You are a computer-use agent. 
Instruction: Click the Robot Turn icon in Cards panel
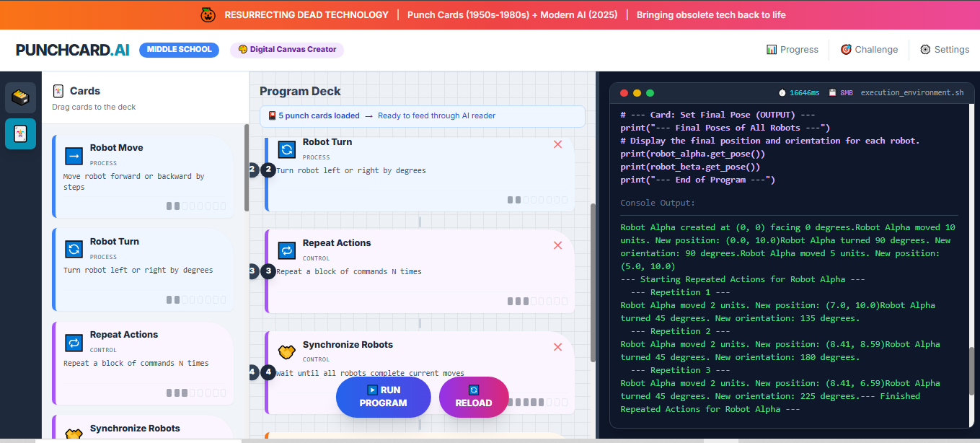coord(74,250)
